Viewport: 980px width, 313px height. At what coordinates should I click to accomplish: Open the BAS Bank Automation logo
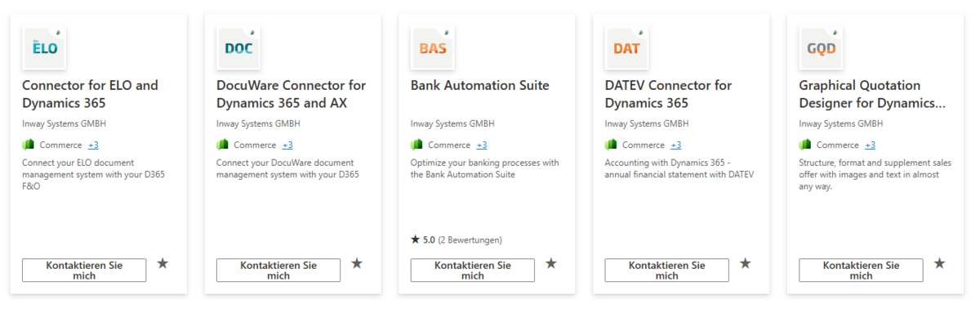point(433,47)
